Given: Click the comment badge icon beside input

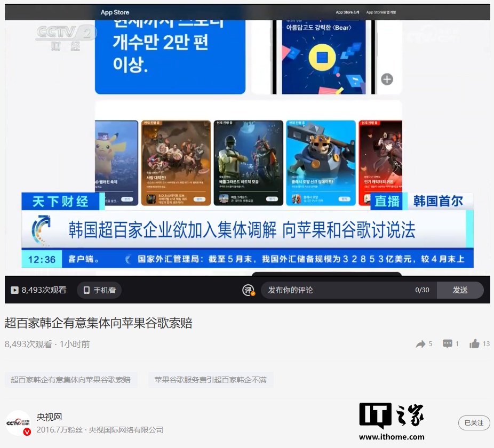Looking at the screenshot, I should coord(249,290).
